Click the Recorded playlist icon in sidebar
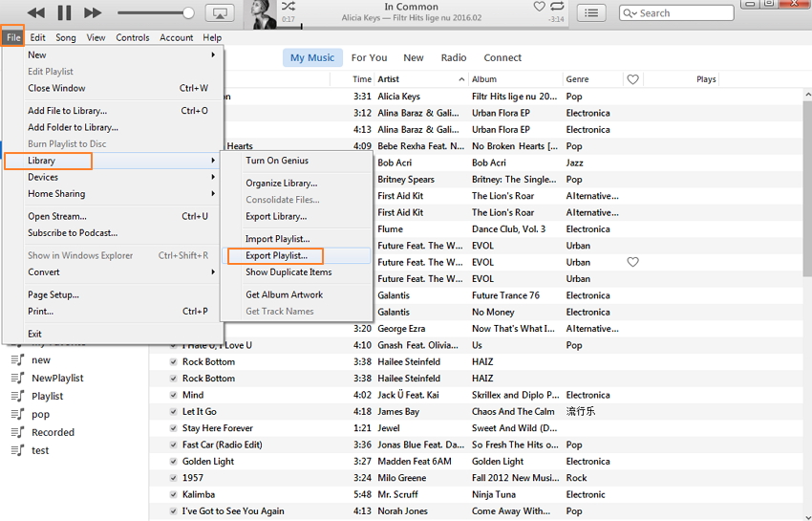 coord(17,432)
